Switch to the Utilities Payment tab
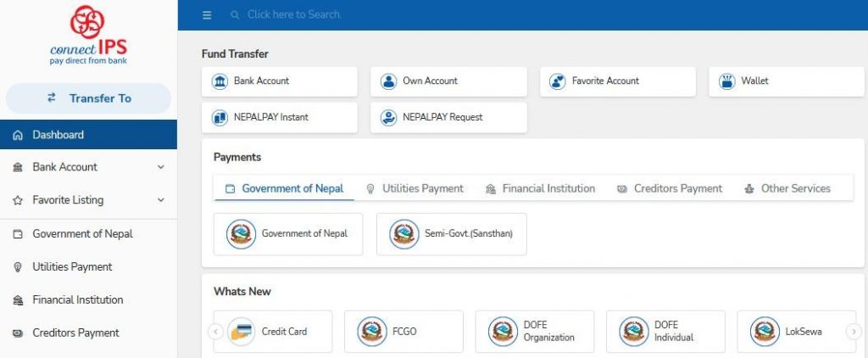The width and height of the screenshot is (868, 358). click(x=415, y=188)
